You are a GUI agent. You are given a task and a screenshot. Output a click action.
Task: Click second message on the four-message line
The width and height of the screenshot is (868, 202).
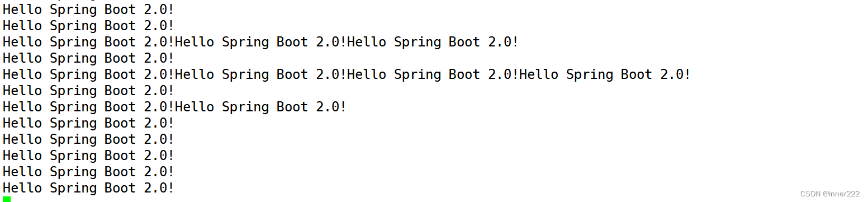(260, 74)
